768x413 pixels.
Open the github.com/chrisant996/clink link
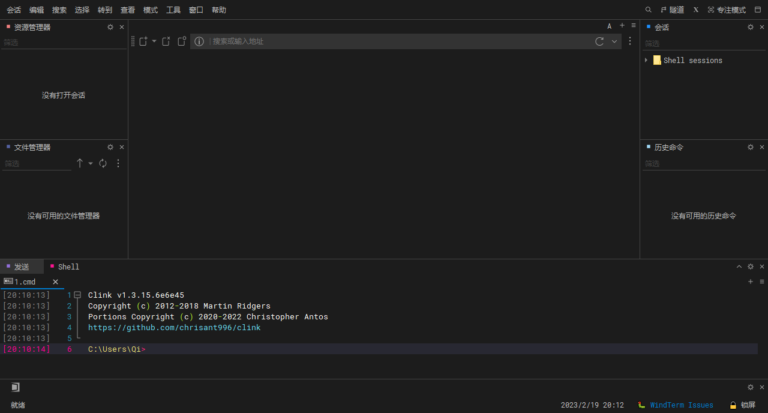point(174,327)
